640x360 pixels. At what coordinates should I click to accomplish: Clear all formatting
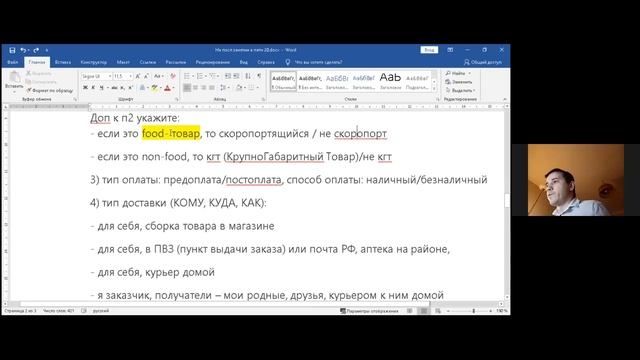(x=173, y=76)
